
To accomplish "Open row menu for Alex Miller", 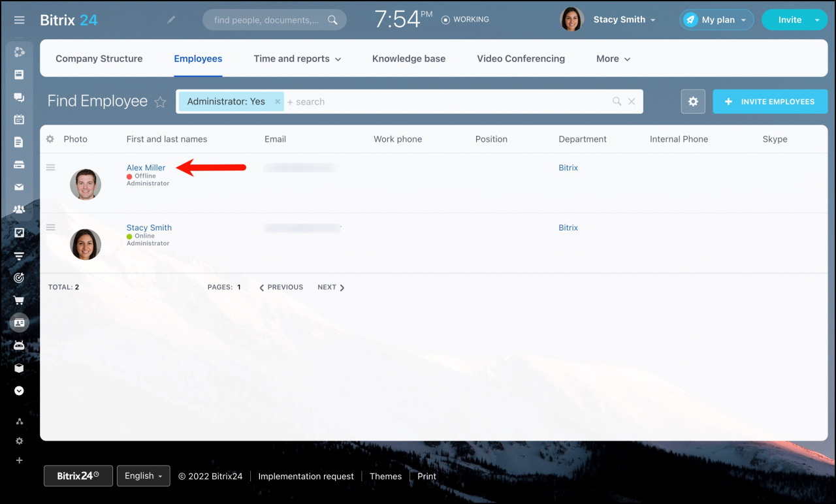I will point(50,168).
